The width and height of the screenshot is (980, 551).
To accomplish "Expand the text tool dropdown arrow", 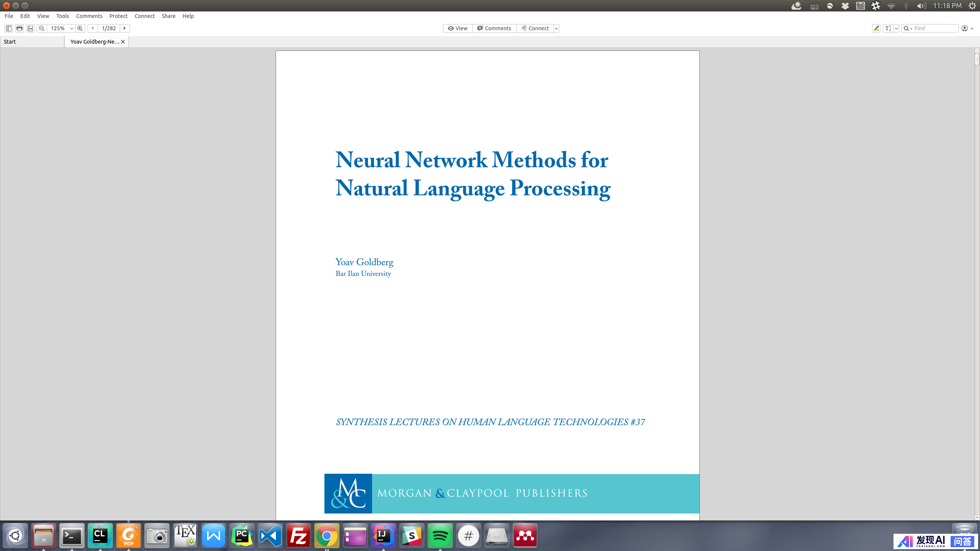I will click(896, 28).
